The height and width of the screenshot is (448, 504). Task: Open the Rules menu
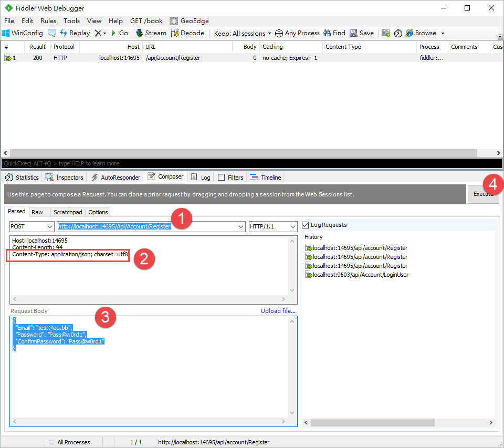click(48, 20)
